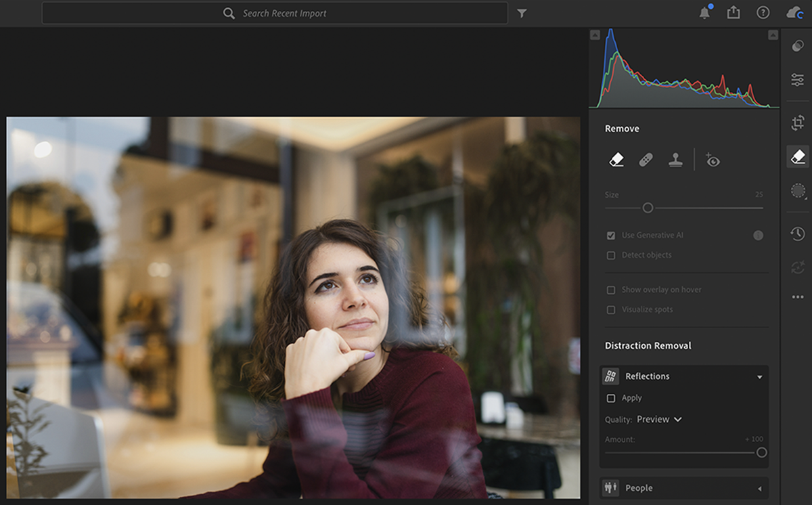
Task: Open the Masking tool in sidebar
Action: [x=798, y=192]
